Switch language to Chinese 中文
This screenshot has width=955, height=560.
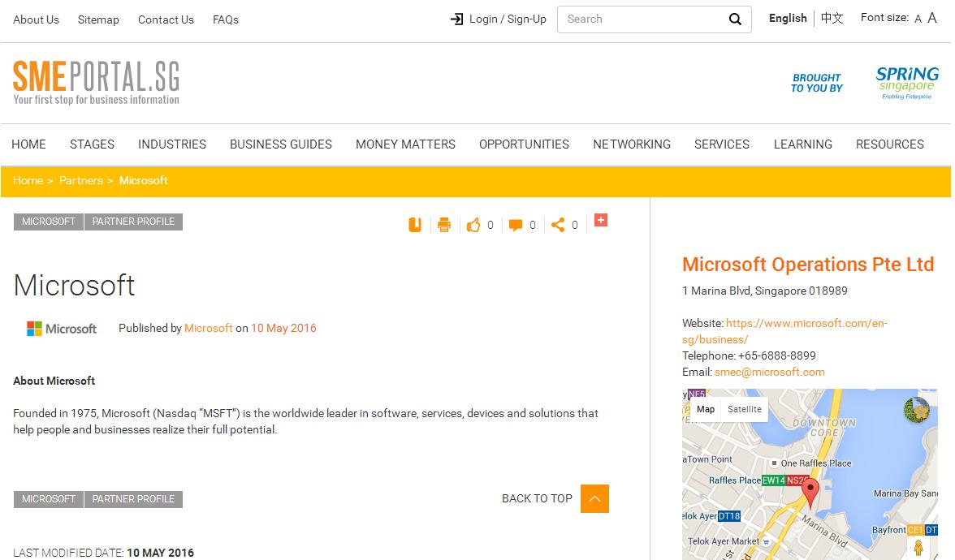832,18
